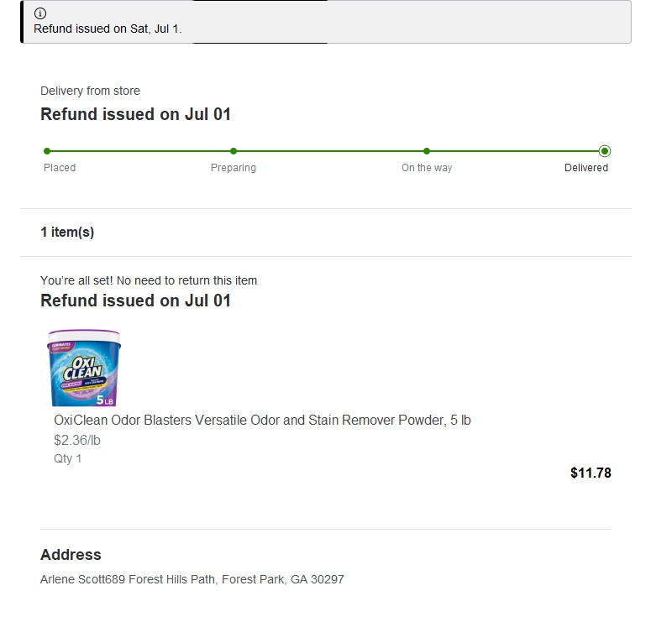Click the $11.78 item price

click(591, 473)
